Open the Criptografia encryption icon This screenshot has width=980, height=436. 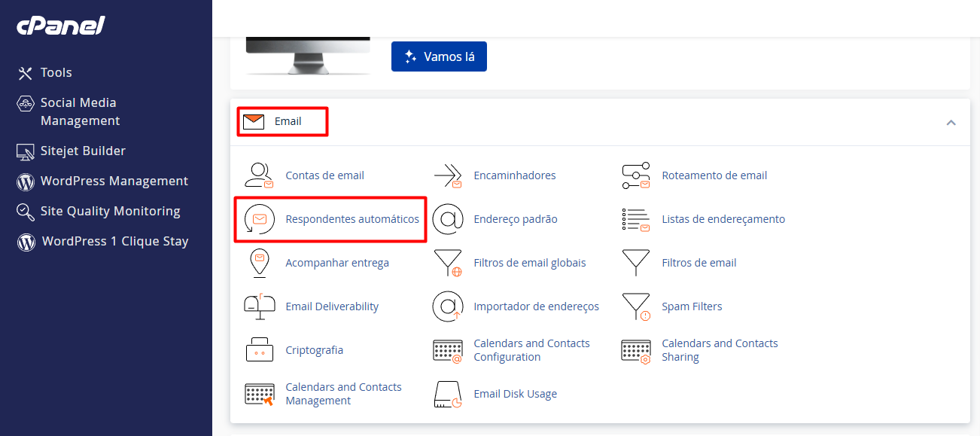(259, 349)
